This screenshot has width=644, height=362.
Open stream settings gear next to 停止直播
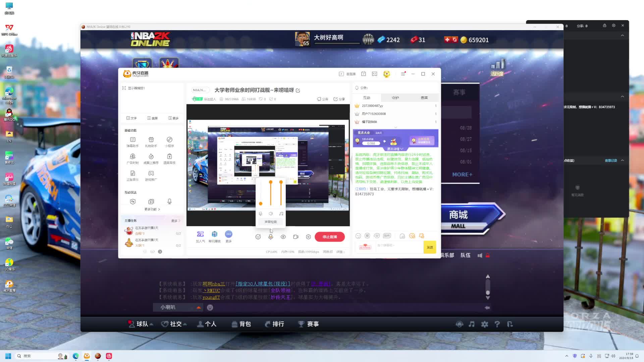pos(308,237)
